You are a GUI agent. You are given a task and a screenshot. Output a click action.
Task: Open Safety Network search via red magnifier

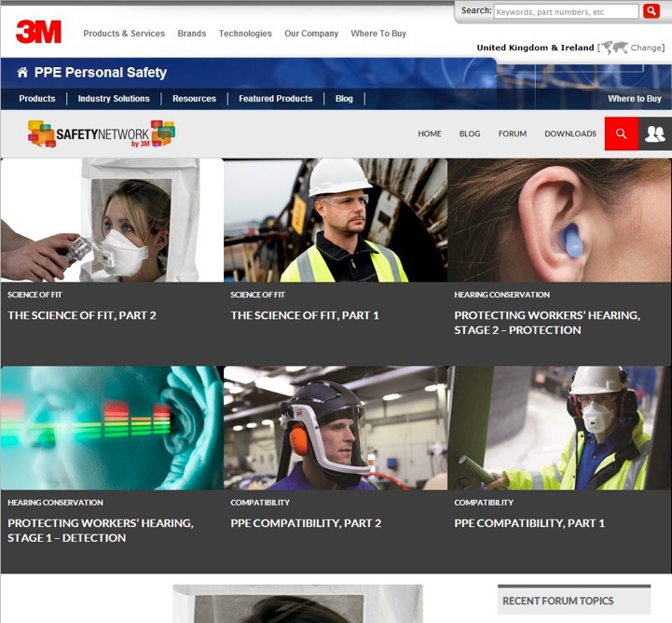(622, 133)
